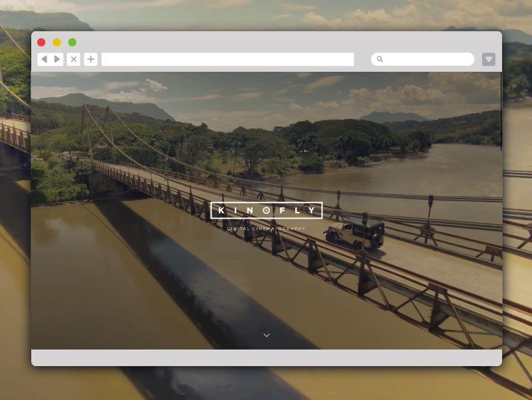Open a new tab with the plus button
Image resolution: width=532 pixels, height=400 pixels.
pos(90,59)
